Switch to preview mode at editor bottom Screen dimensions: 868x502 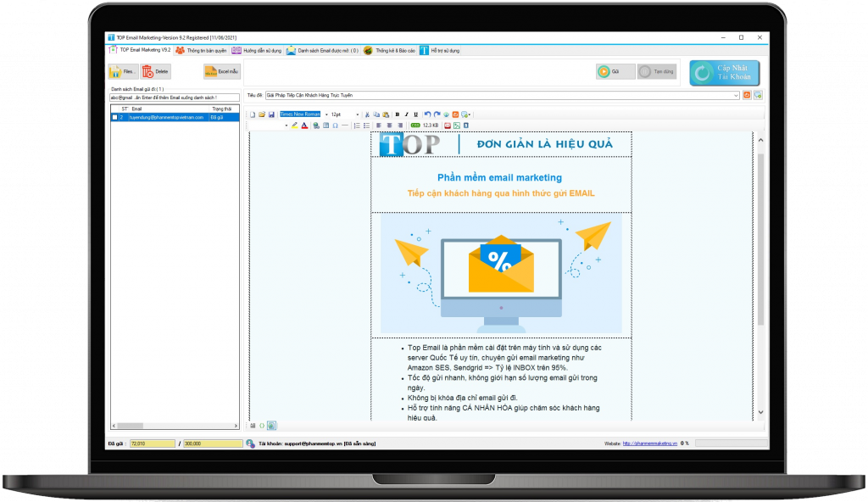point(272,426)
